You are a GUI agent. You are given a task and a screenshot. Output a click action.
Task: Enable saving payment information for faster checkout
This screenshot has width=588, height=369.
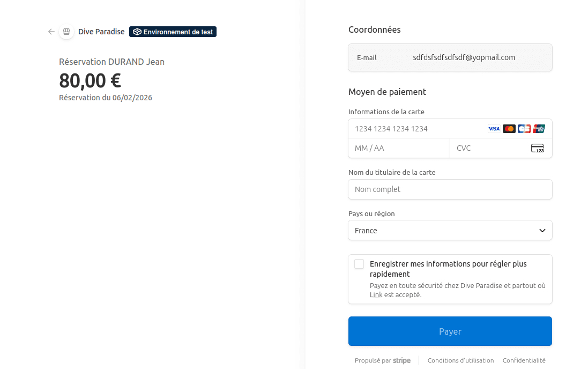(x=359, y=264)
